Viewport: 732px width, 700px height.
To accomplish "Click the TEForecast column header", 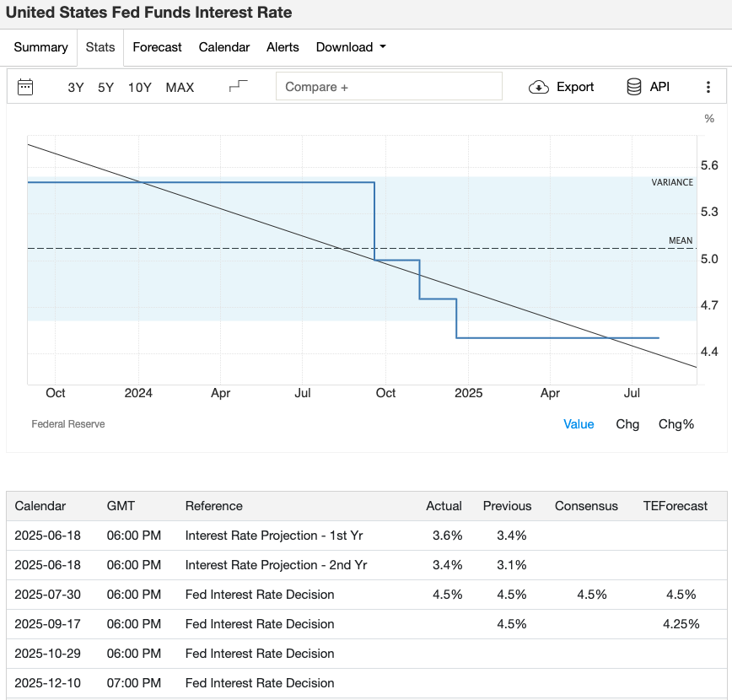I will pyautogui.click(x=675, y=506).
